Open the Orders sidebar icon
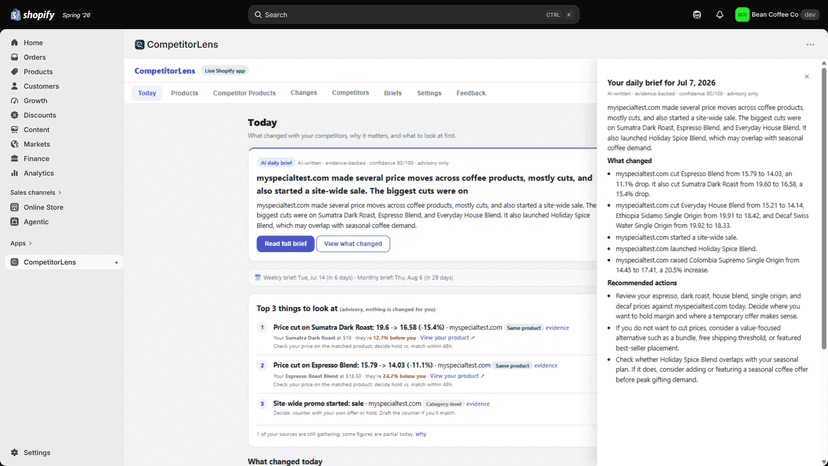Viewport: 828px width, 466px height. pos(14,57)
